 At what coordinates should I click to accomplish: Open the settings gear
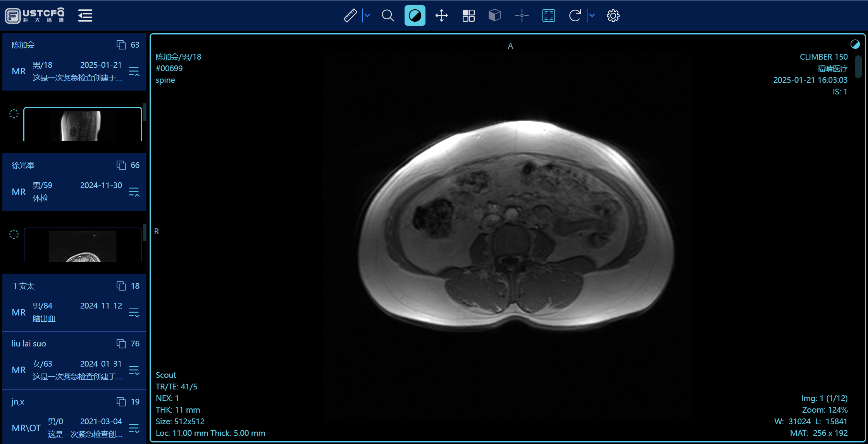(613, 16)
